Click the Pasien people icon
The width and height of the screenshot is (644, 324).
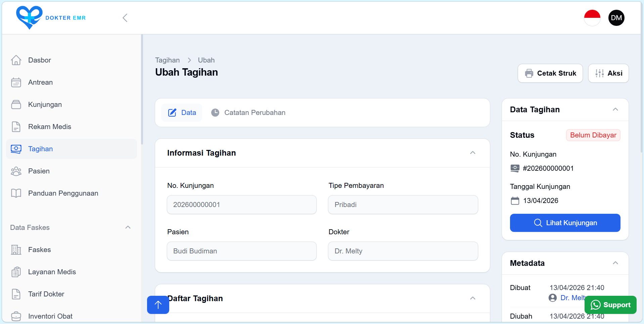pos(16,171)
